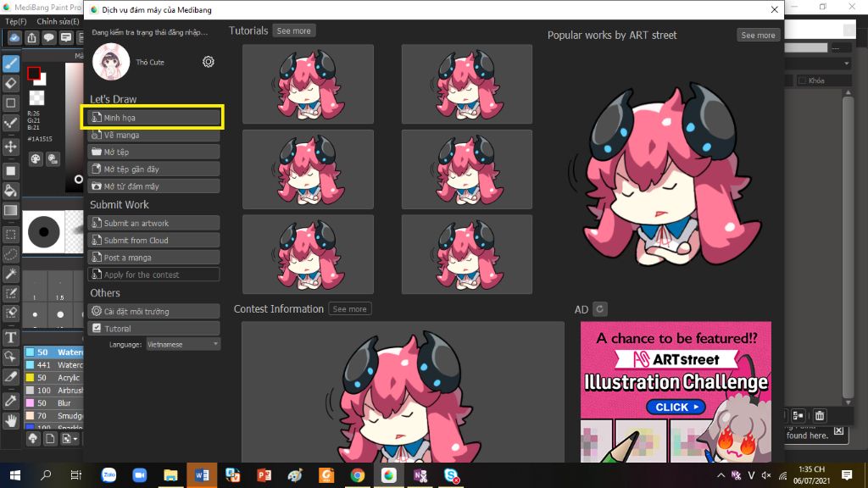Open the Language dropdown showing Vietnamese
The image size is (868, 488).
click(183, 344)
